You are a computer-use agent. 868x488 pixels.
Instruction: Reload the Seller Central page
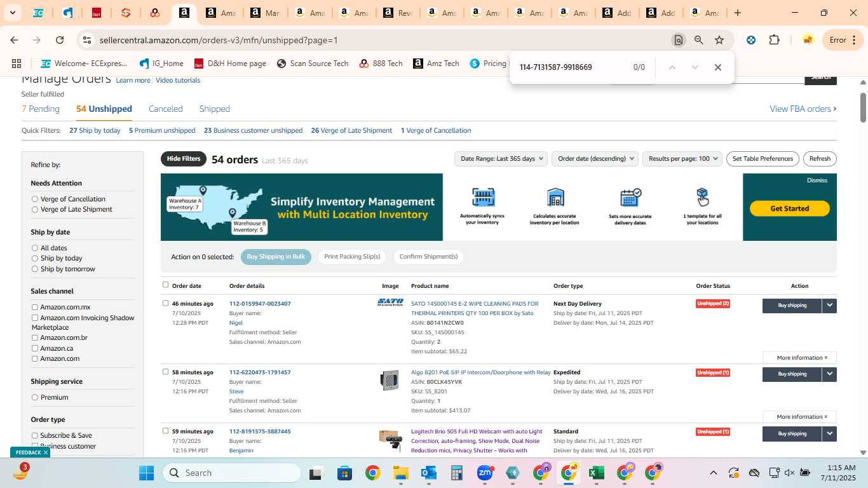pyautogui.click(x=60, y=40)
